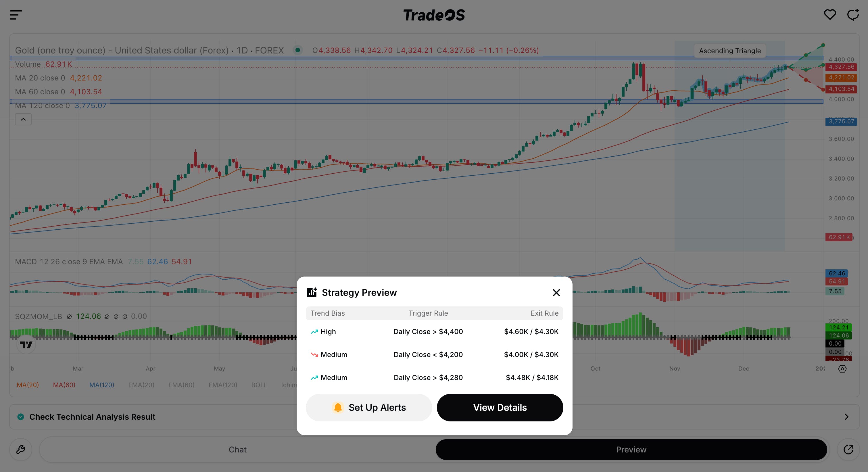
Task: Collapse the indicator legend arrow
Action: point(23,119)
